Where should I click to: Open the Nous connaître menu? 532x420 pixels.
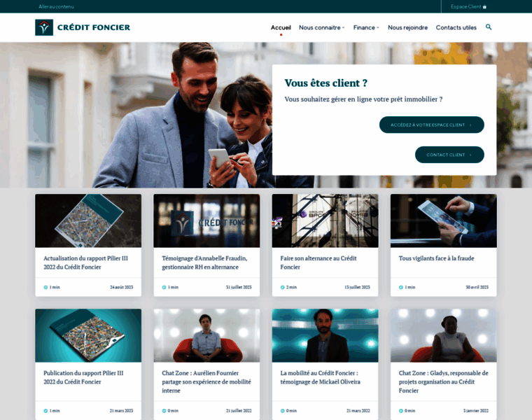click(x=320, y=27)
